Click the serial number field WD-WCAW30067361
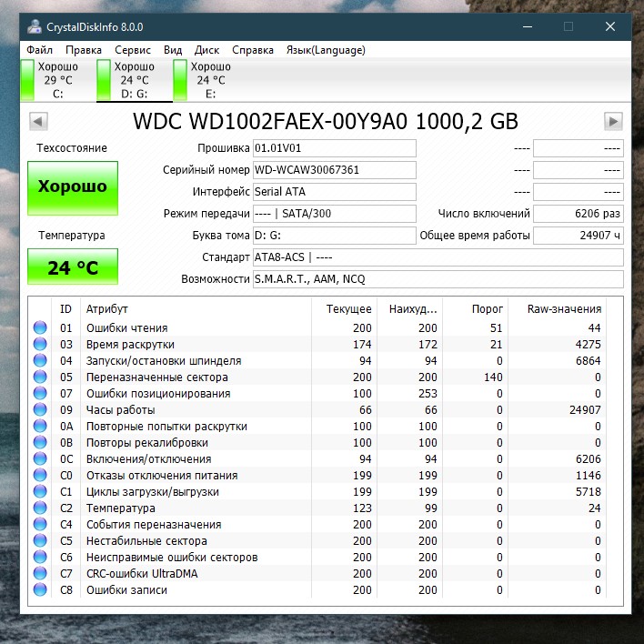Image resolution: width=644 pixels, height=644 pixels. [335, 170]
